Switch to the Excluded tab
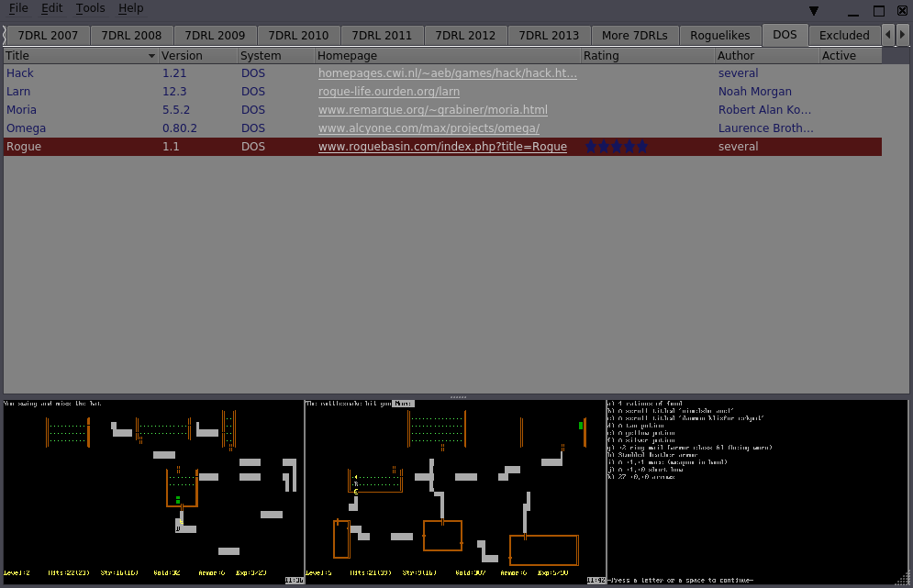Screen dimensions: 913x588 click(844, 36)
